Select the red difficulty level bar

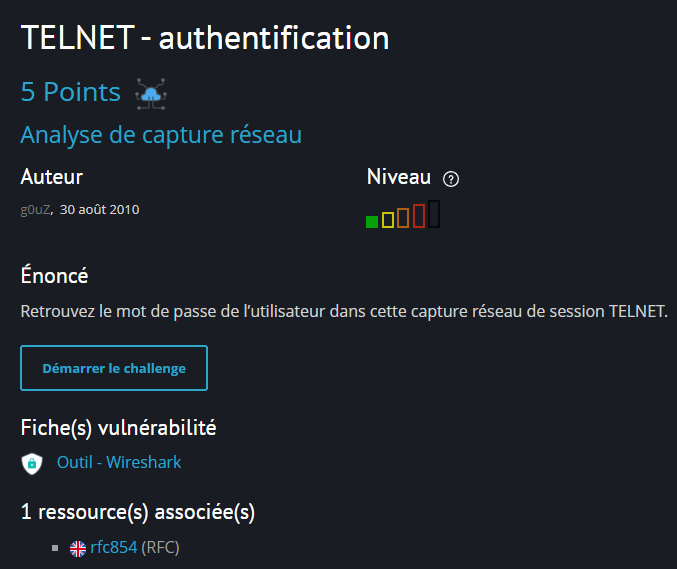419,215
